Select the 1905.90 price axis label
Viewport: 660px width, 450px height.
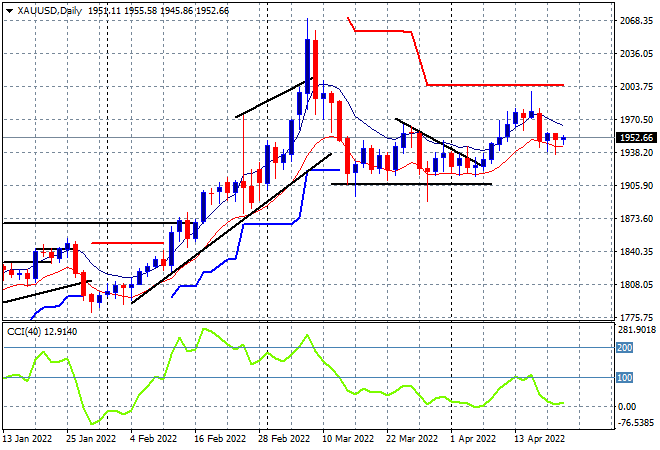(636, 186)
